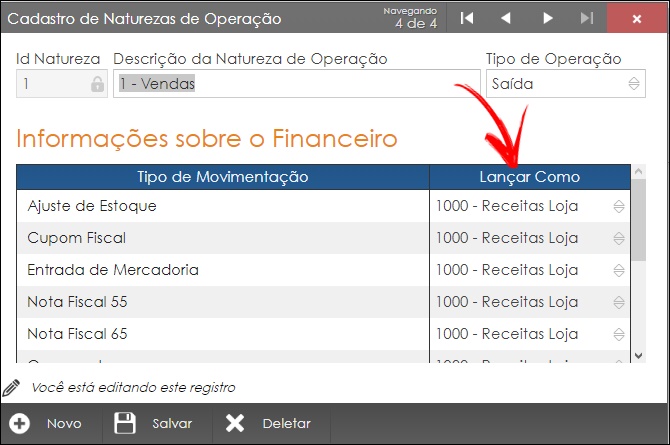Click the Id Natureza field

(x=62, y=83)
